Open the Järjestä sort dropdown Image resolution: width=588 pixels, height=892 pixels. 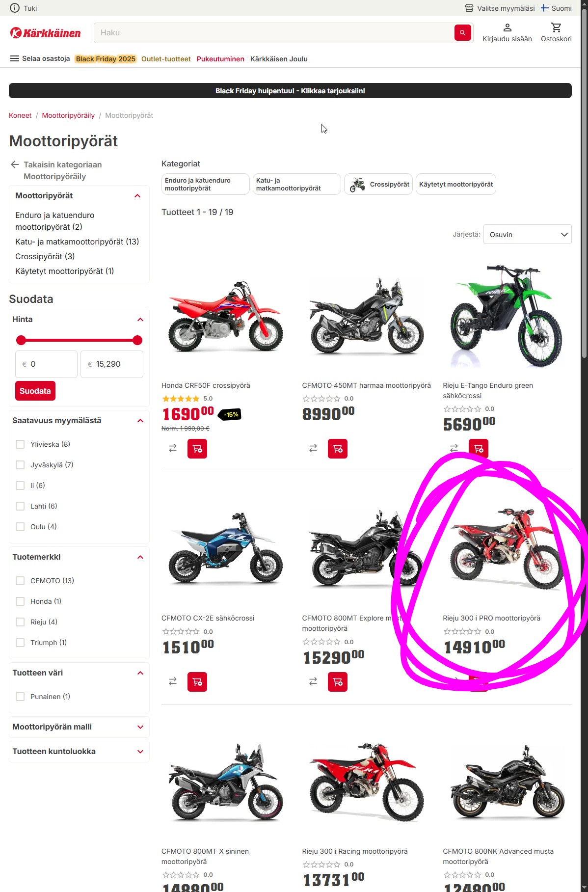[x=527, y=234]
